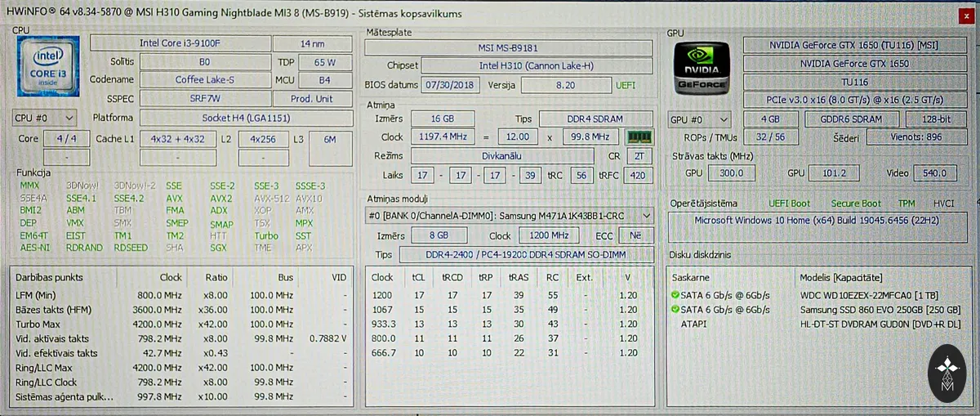Click the DDR4 SDRAM memory type value
Image resolution: width=980 pixels, height=416 pixels.
[596, 119]
